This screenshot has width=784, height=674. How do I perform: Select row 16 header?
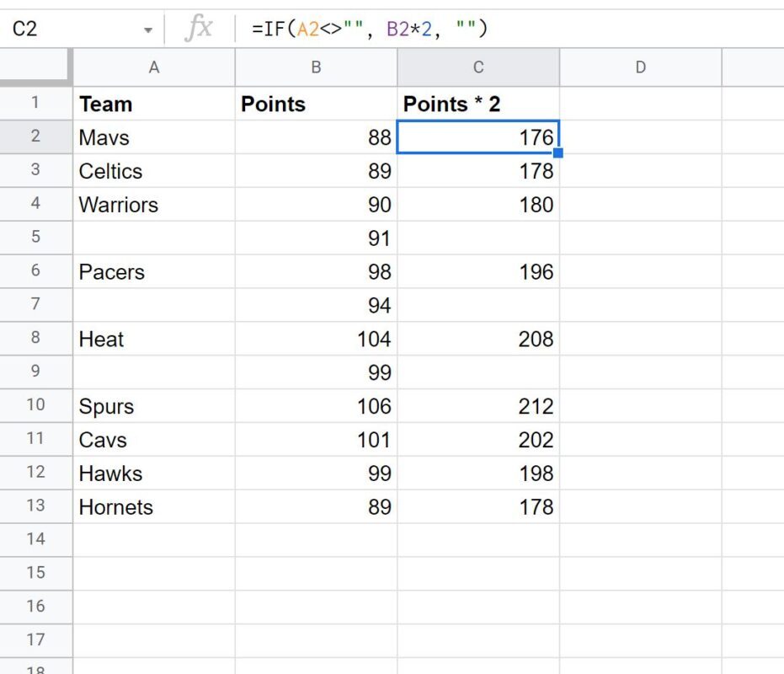click(35, 606)
